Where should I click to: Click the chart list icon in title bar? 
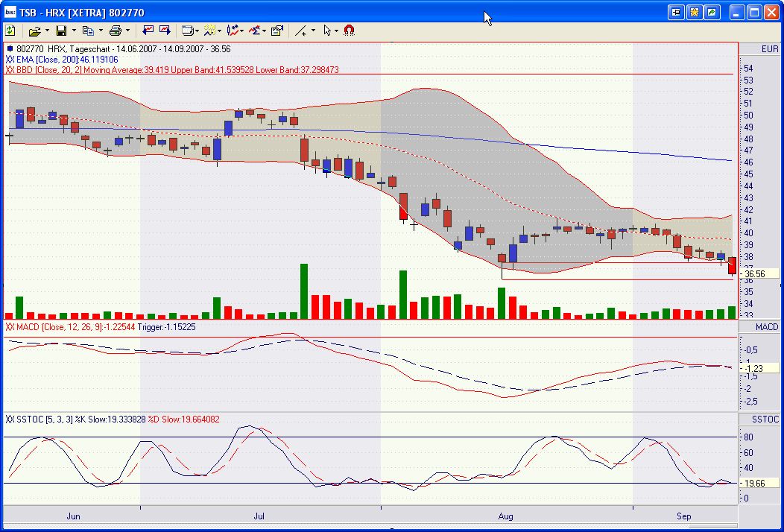tap(677, 12)
